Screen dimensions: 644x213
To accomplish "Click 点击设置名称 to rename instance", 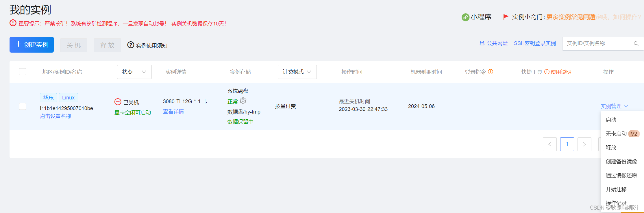I will coord(55,116).
